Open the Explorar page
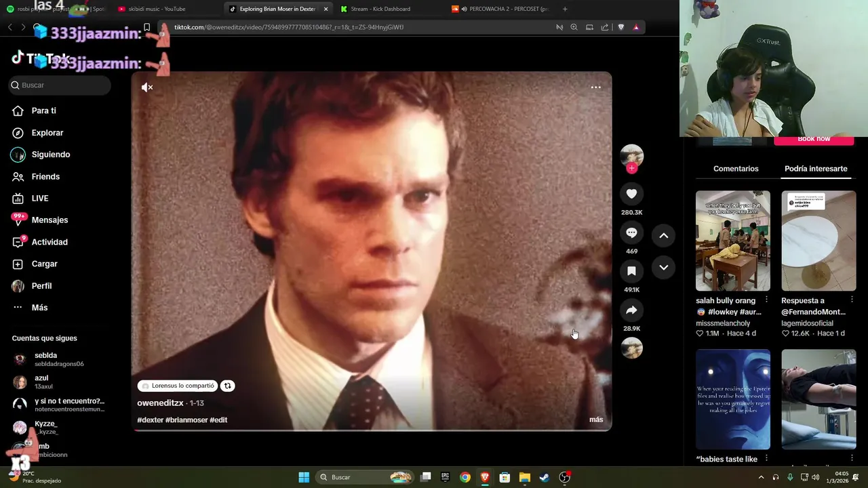Viewport: 868px width, 488px height. click(x=47, y=133)
